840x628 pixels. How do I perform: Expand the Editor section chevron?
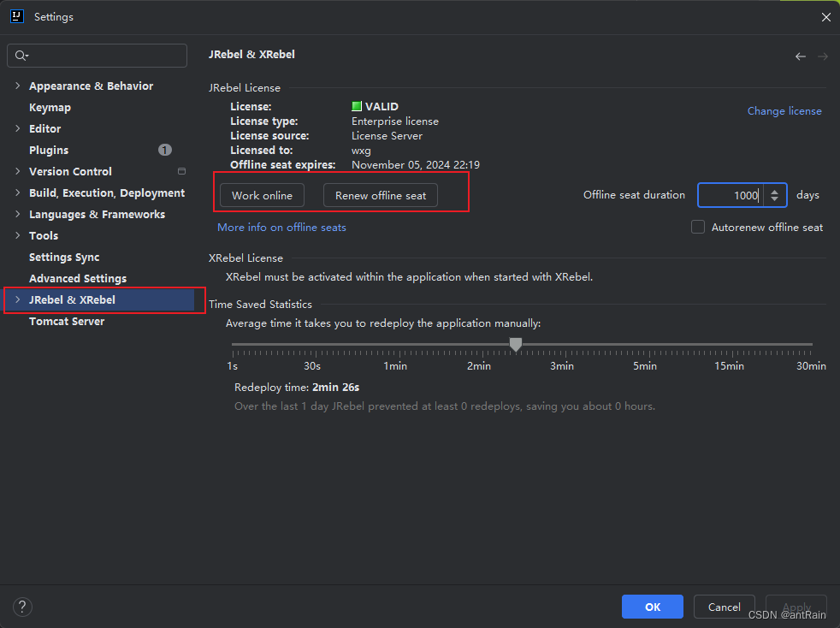pyautogui.click(x=18, y=128)
